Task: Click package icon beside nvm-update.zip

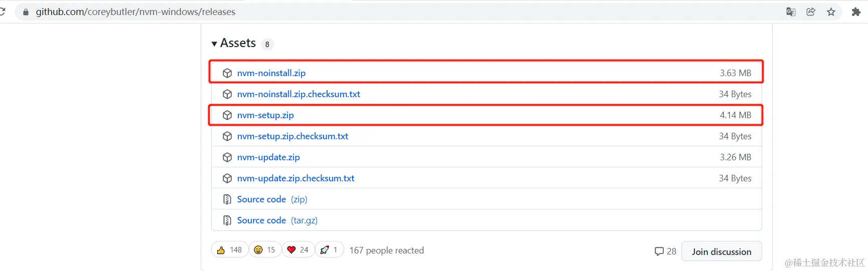Action: (x=227, y=157)
